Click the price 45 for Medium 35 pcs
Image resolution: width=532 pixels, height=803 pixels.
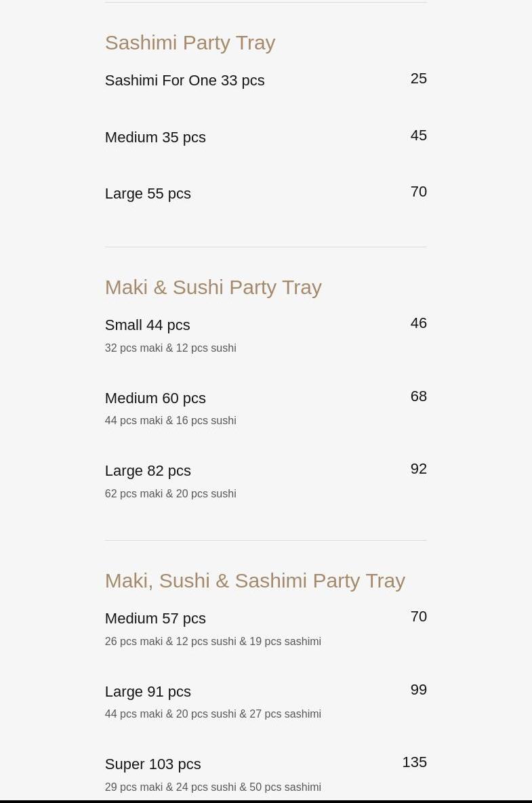point(418,136)
